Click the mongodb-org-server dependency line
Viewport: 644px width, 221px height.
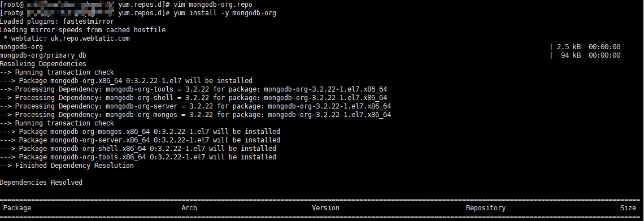195,106
